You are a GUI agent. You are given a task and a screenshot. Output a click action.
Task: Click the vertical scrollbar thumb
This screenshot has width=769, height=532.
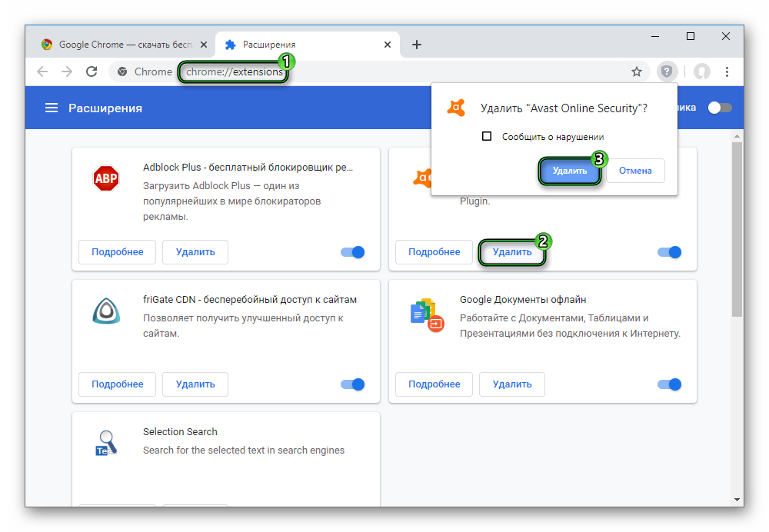click(737, 229)
